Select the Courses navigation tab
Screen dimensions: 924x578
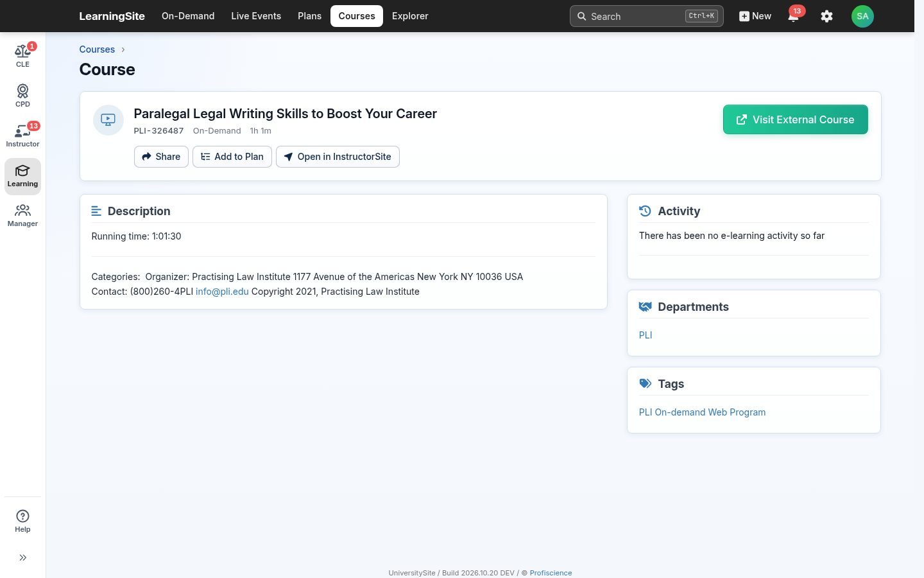(357, 16)
